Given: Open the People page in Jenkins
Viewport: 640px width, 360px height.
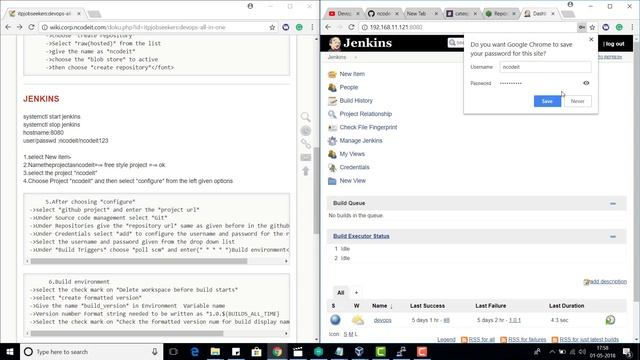Looking at the screenshot, I should [349, 87].
